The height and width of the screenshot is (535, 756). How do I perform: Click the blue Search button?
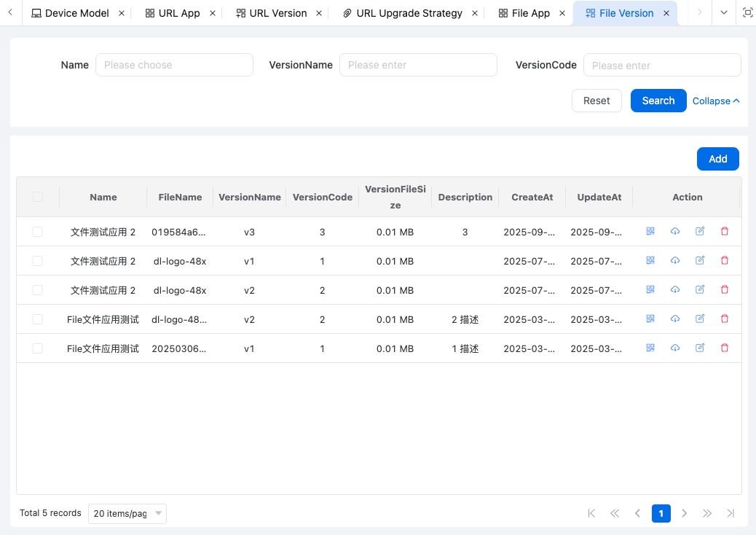coord(658,101)
